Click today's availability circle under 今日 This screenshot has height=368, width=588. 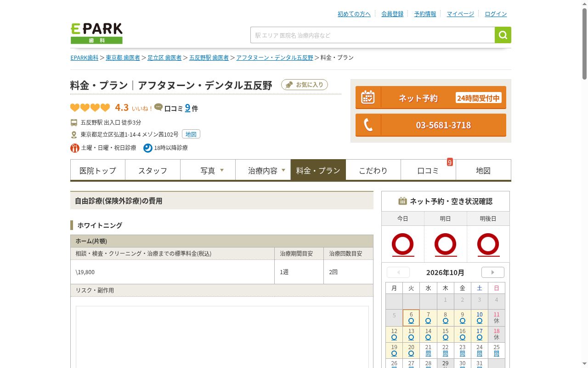[x=403, y=244]
